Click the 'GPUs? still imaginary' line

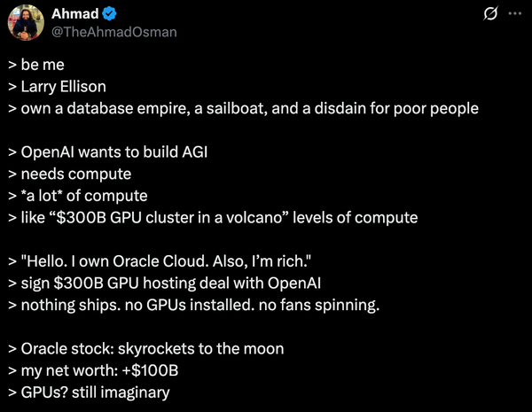[89, 393]
